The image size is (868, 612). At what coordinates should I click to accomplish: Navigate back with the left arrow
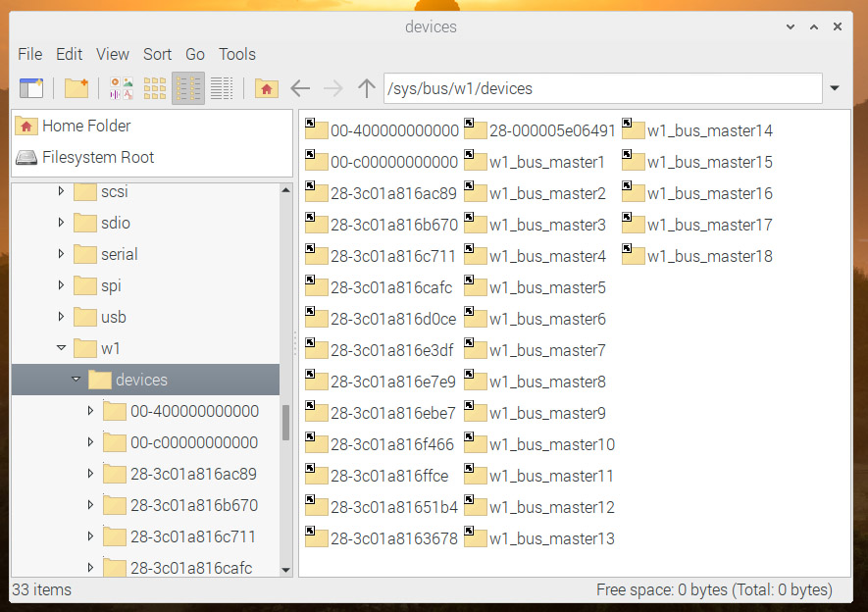pos(300,88)
